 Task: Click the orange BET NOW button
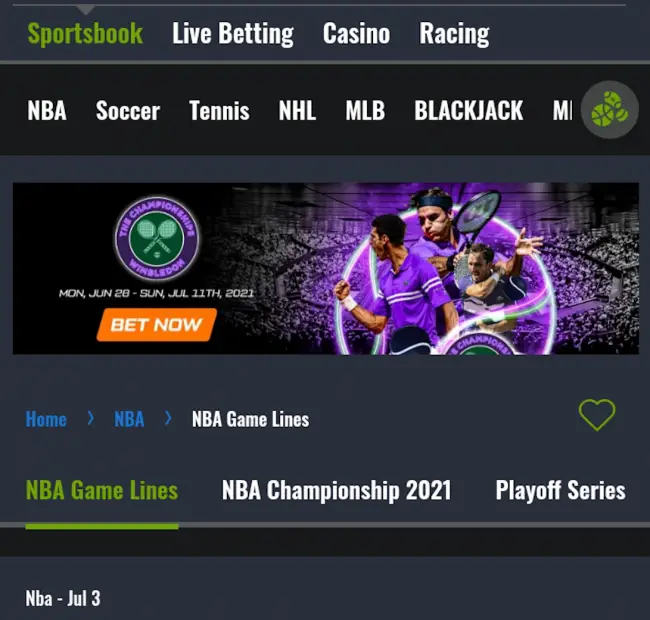(157, 325)
